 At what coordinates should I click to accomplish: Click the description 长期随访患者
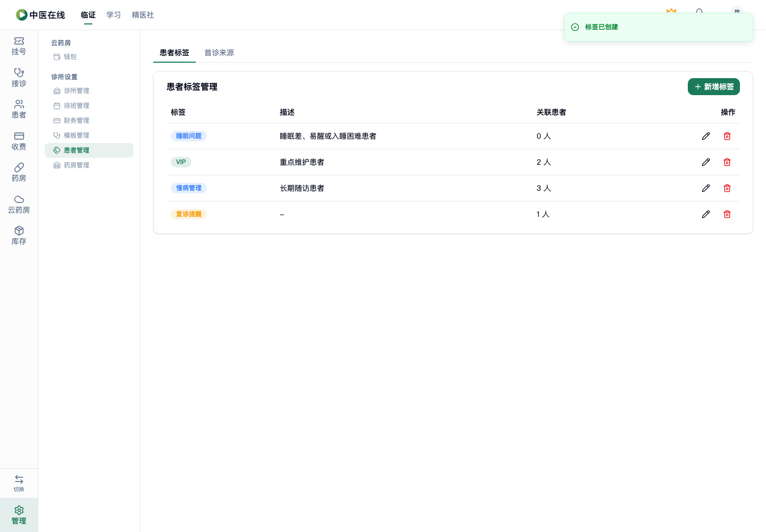(x=302, y=188)
